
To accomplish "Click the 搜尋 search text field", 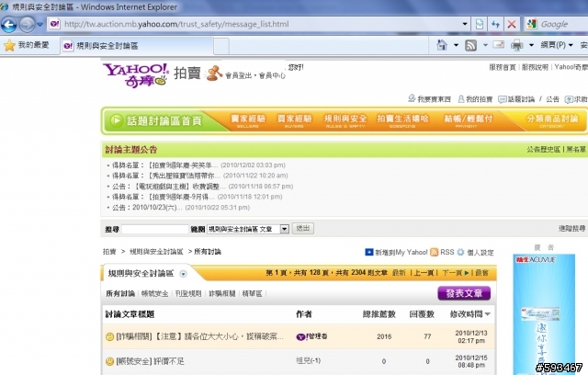I will point(154,229).
